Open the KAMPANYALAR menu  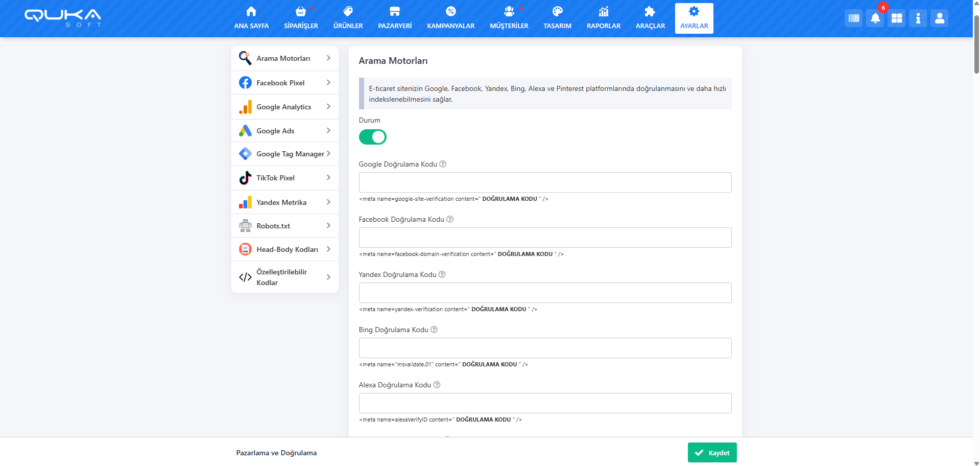pyautogui.click(x=450, y=18)
